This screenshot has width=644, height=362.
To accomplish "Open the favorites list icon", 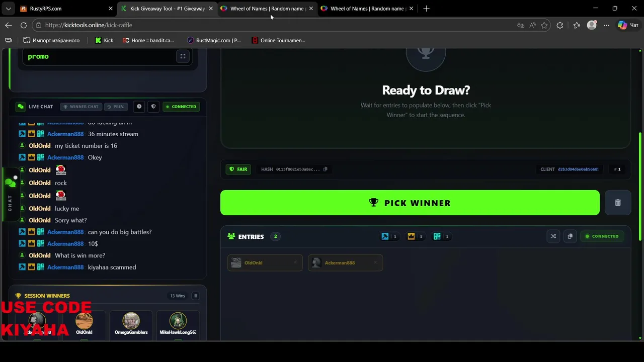I will (x=577, y=25).
